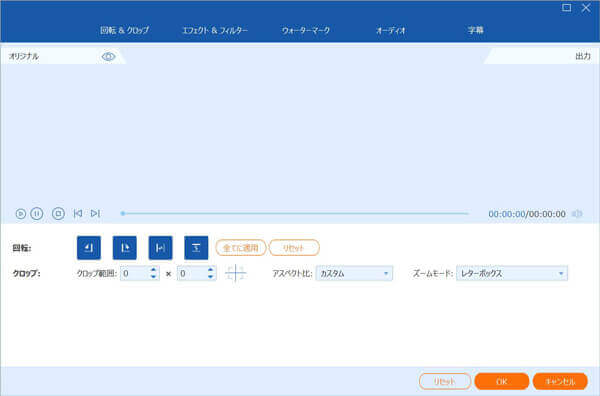Go to next frame
The image size is (600, 396).
pyautogui.click(x=95, y=213)
